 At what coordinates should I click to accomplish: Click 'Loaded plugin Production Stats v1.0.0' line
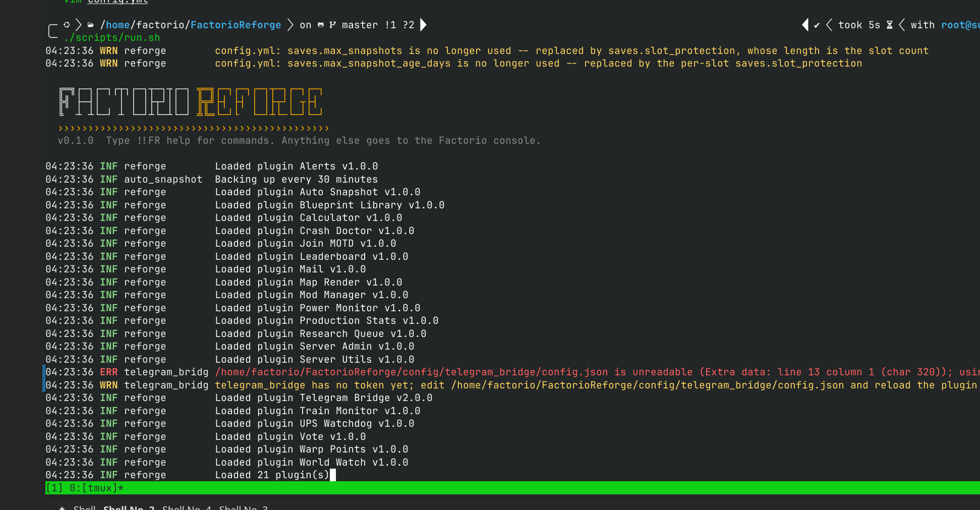coord(326,321)
